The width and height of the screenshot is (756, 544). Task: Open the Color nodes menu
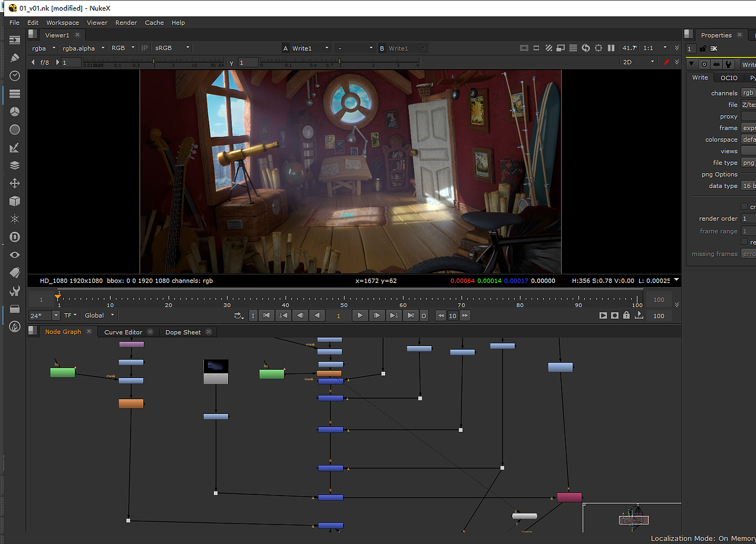pyautogui.click(x=15, y=112)
